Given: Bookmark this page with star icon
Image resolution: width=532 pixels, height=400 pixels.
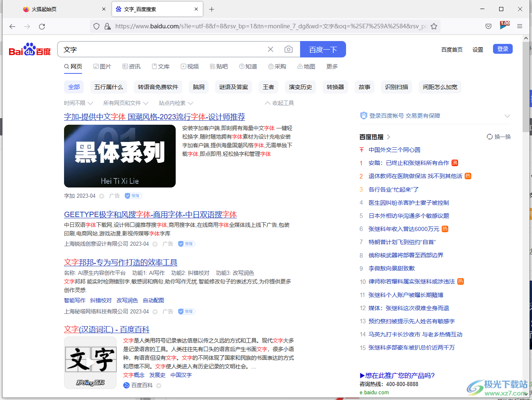Looking at the screenshot, I should pyautogui.click(x=434, y=26).
